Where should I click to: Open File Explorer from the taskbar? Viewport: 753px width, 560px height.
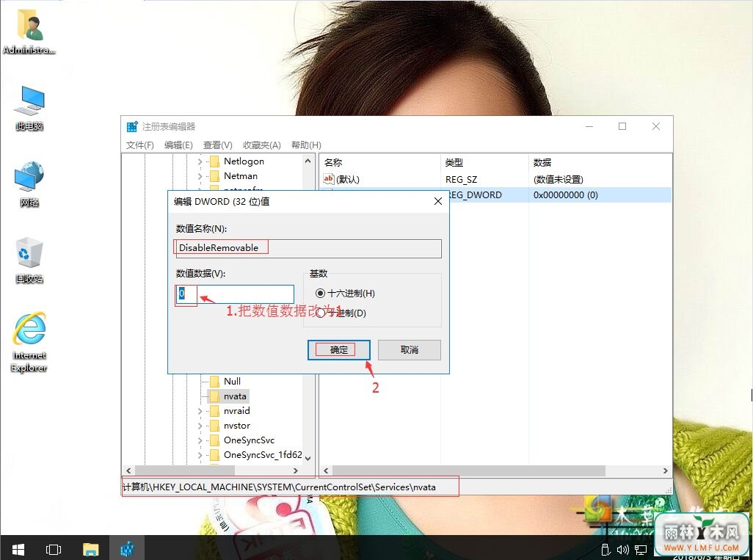[90, 549]
